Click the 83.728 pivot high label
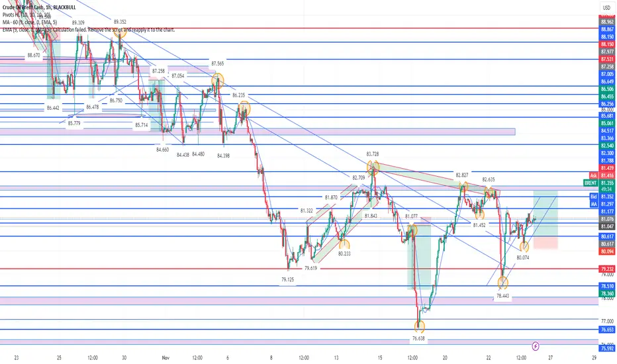 (372, 154)
